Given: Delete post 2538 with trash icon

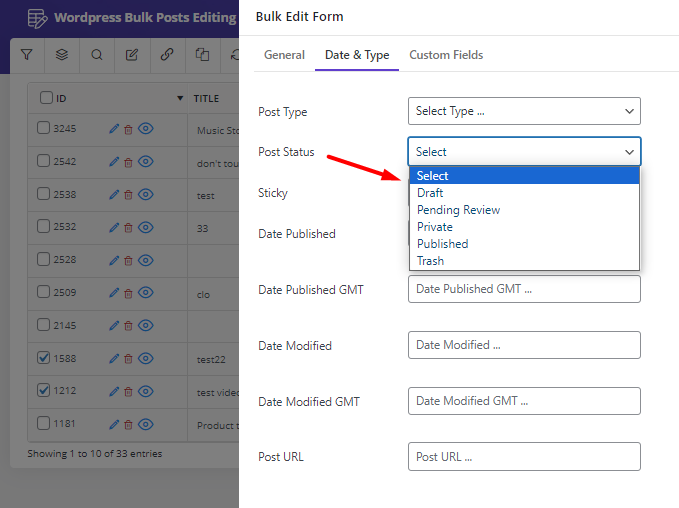Looking at the screenshot, I should click(128, 195).
